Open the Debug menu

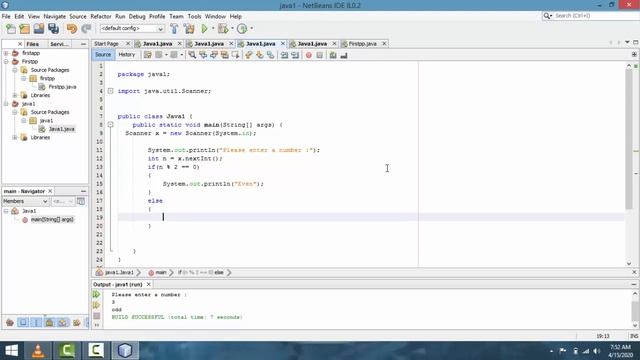[137, 16]
